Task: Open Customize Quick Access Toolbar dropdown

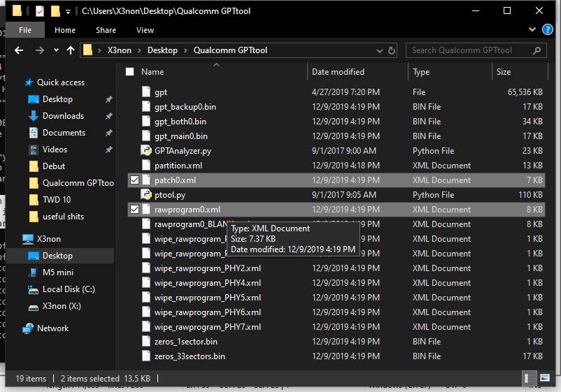Action: (68, 12)
